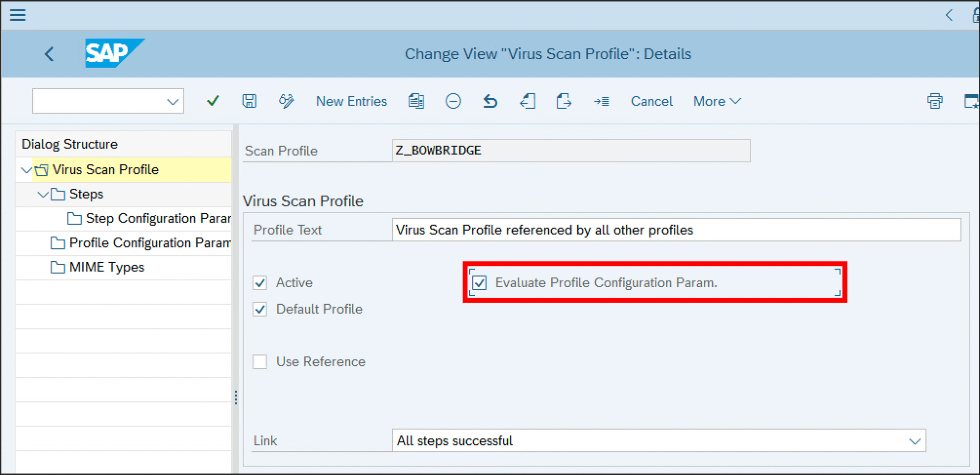Screen dimensions: 980x475
Task: Copy the current entry using the copy icon
Action: pyautogui.click(x=416, y=101)
